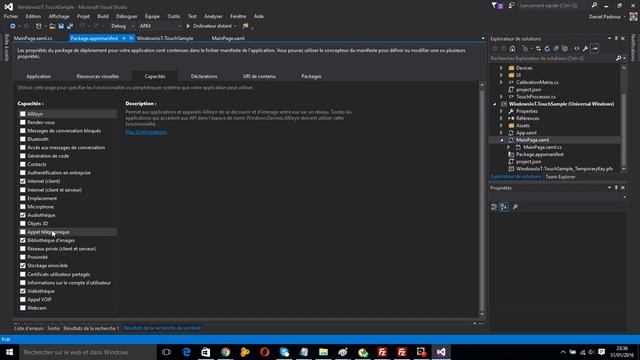
Task: Switch to the Packages manifest tab
Action: [x=311, y=76]
